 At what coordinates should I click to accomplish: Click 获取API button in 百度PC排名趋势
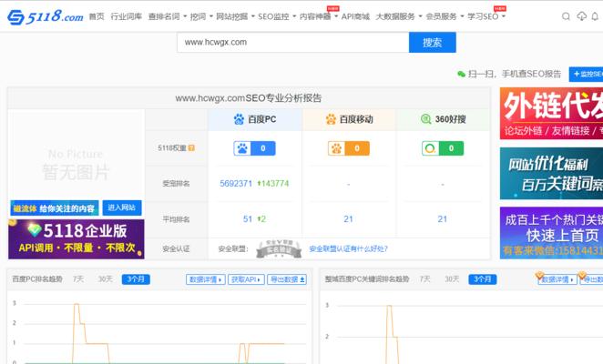pyautogui.click(x=247, y=279)
